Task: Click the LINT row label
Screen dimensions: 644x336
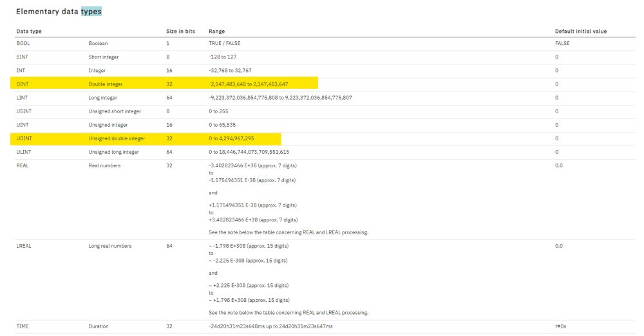Action: pos(23,98)
